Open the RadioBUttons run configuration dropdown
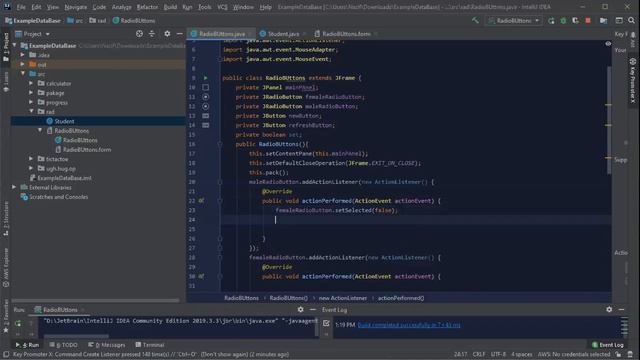 (x=514, y=20)
